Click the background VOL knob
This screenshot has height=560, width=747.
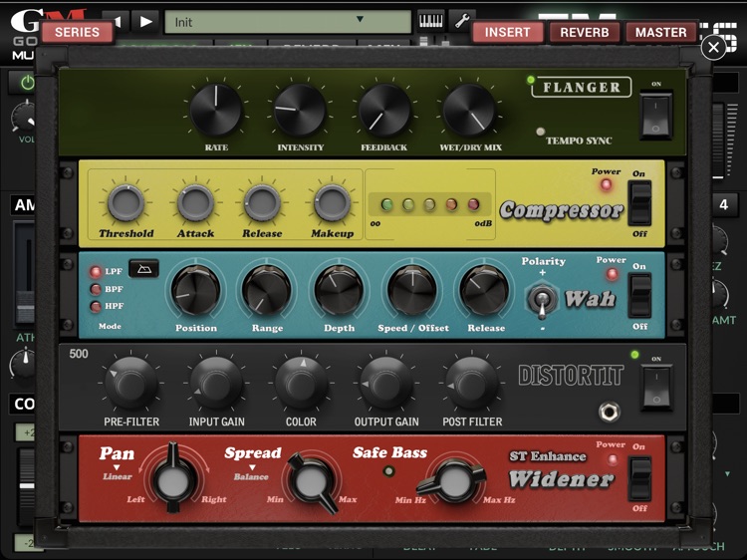point(25,116)
